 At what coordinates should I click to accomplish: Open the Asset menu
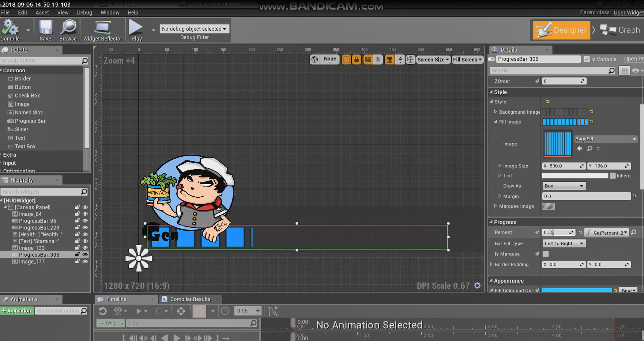pyautogui.click(x=42, y=12)
